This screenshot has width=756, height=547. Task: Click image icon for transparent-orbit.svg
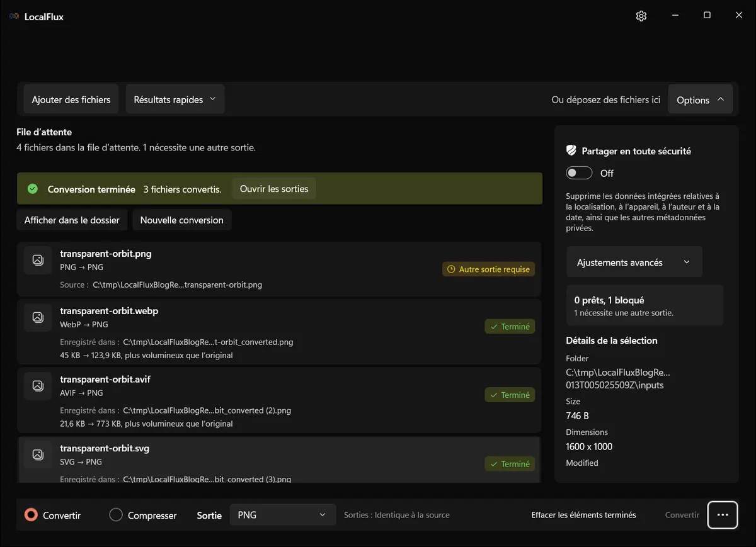click(x=38, y=454)
